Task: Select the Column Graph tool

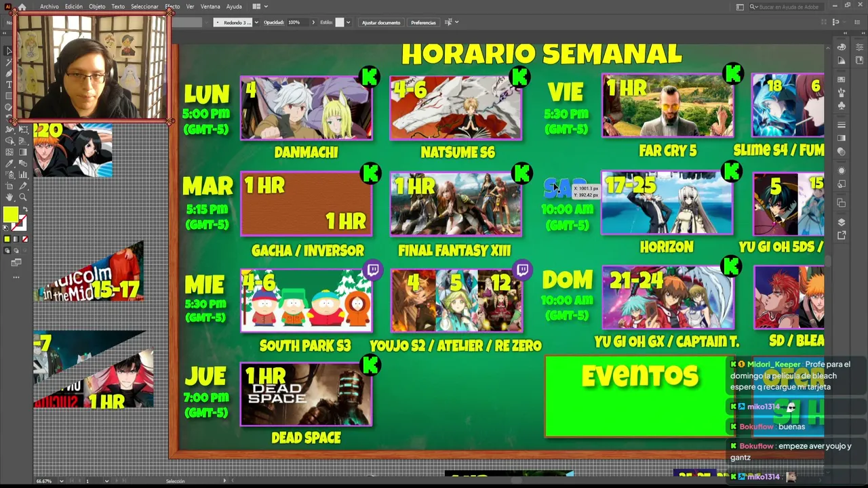Action: coord(23,175)
